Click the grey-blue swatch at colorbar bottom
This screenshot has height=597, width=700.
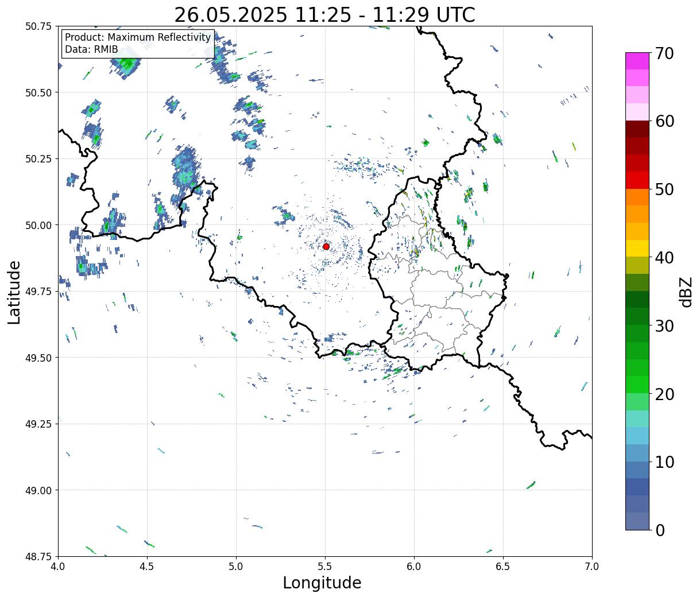pos(637,521)
